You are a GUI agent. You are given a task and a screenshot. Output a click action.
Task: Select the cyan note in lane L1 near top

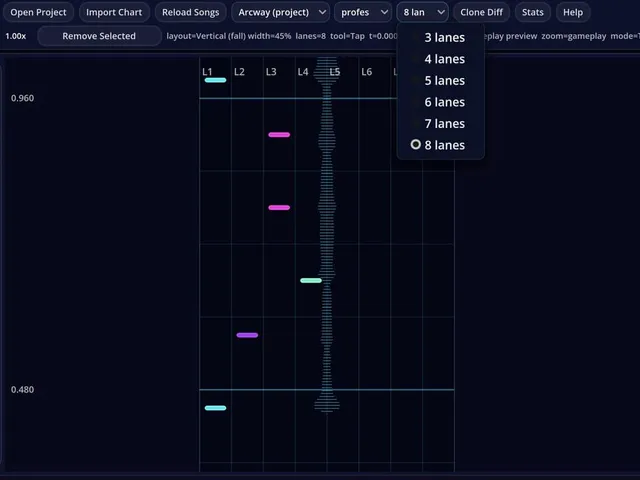coord(216,80)
